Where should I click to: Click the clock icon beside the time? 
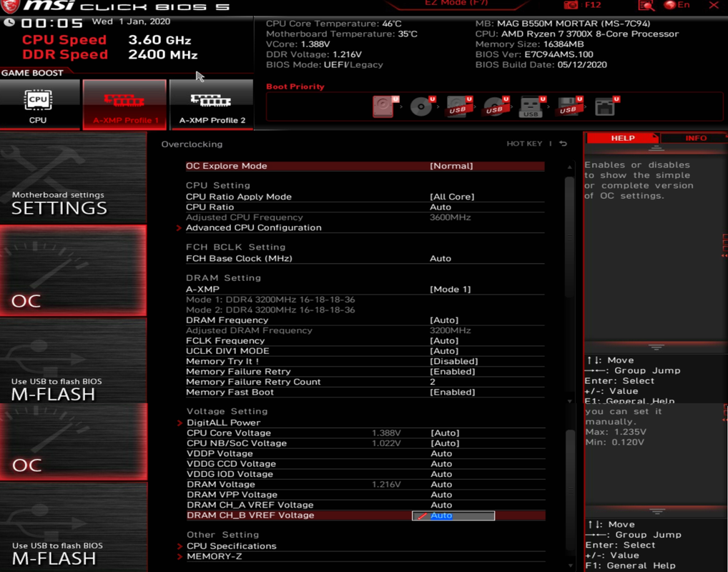coord(9,22)
